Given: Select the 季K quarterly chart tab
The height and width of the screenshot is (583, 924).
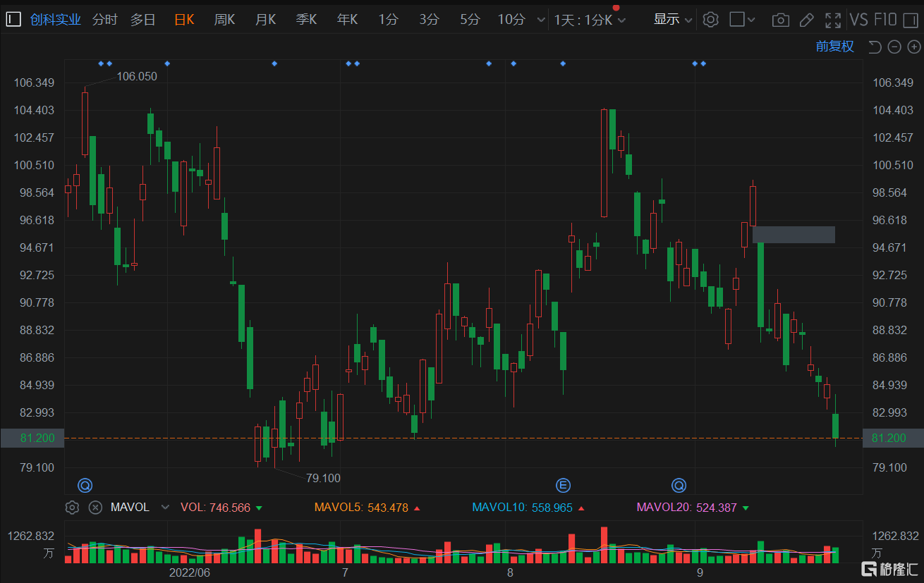Looking at the screenshot, I should click(x=307, y=20).
